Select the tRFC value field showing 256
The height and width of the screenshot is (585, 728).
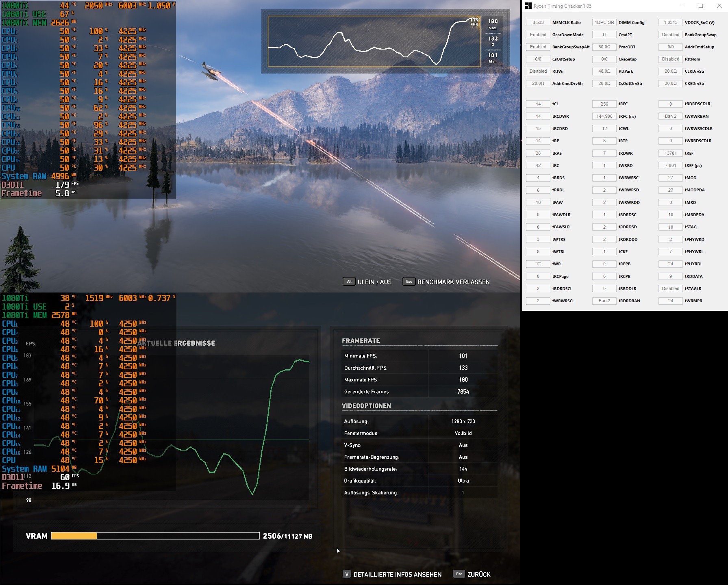604,104
